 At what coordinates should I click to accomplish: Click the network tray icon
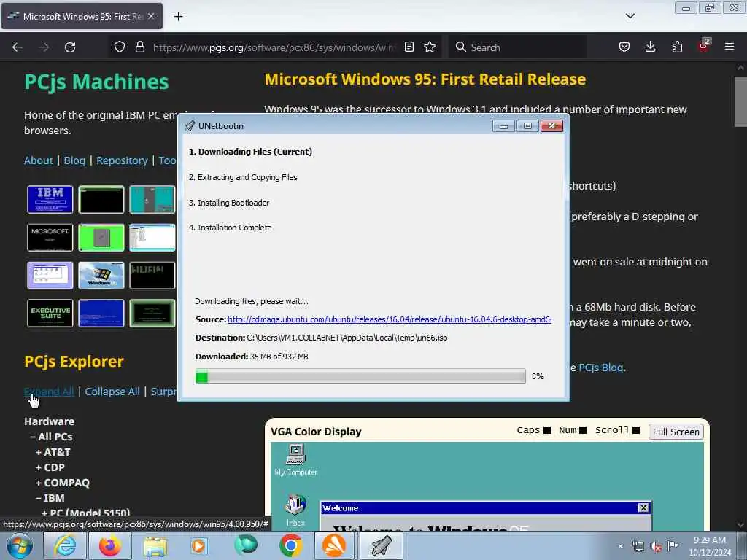pyautogui.click(x=638, y=547)
